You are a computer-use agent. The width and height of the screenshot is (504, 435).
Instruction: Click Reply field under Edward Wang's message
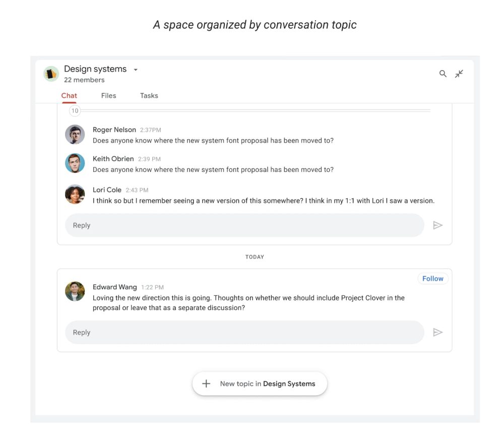coord(244,332)
